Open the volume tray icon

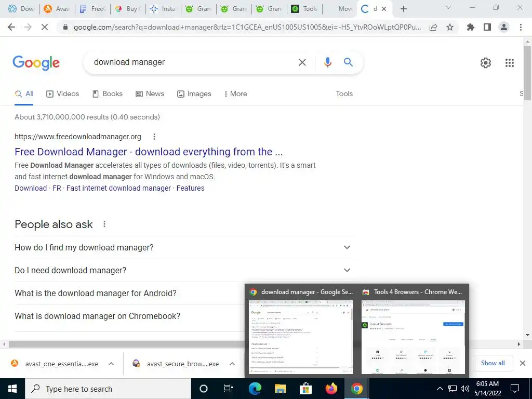point(465,389)
